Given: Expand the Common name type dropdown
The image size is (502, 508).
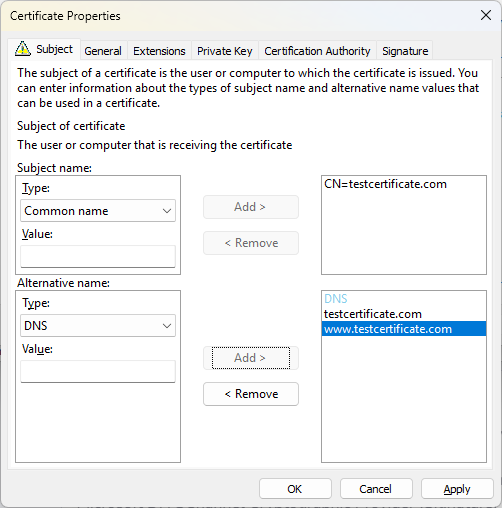Looking at the screenshot, I should point(98,211).
